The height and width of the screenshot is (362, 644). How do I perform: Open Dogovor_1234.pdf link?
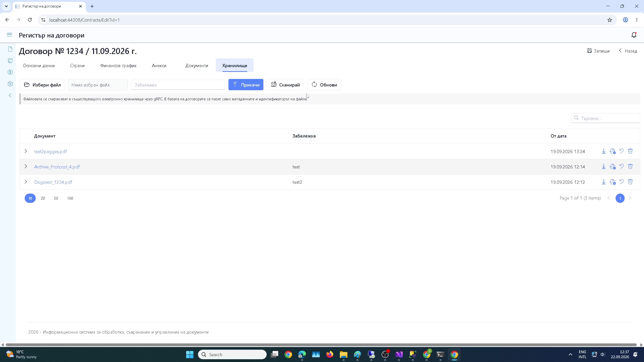[53, 182]
